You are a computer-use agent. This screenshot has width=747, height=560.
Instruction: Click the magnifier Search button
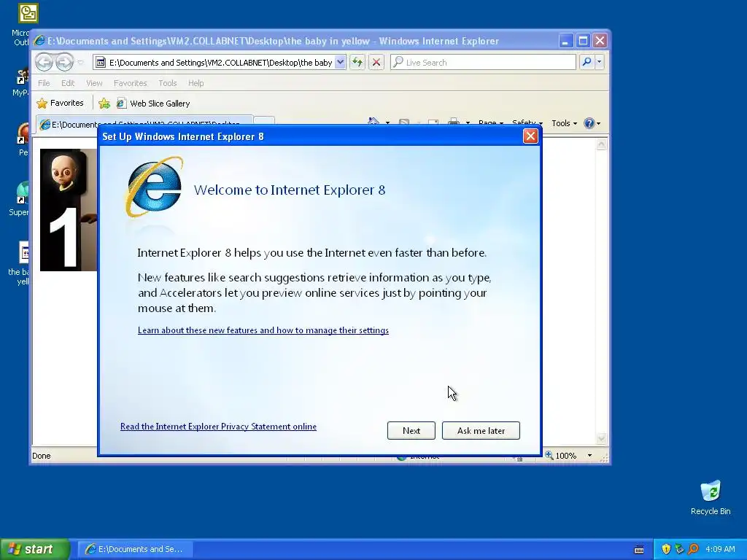point(587,62)
